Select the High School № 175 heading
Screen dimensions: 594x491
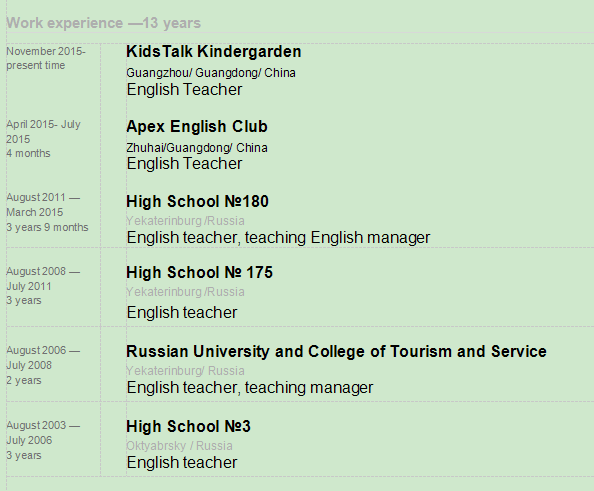200,272
